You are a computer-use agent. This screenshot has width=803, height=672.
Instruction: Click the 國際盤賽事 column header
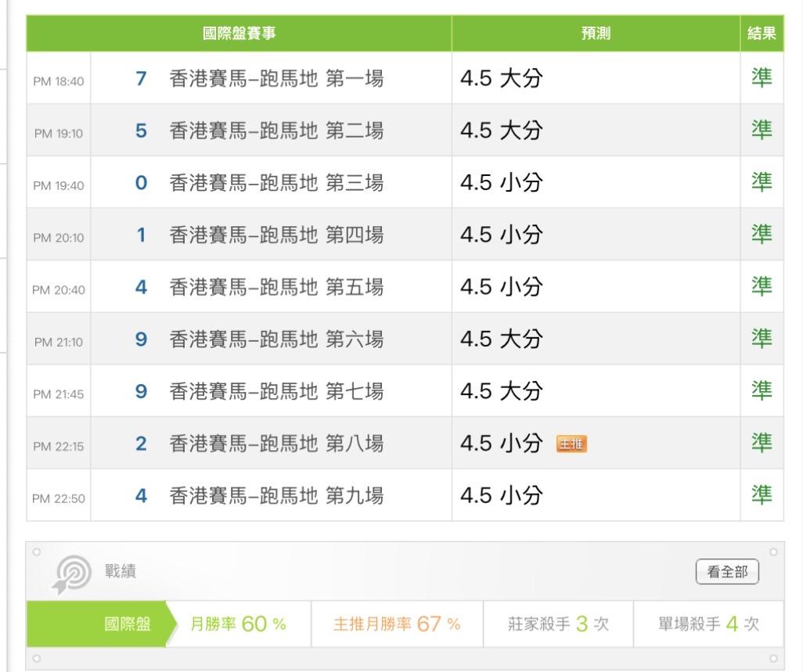239,34
